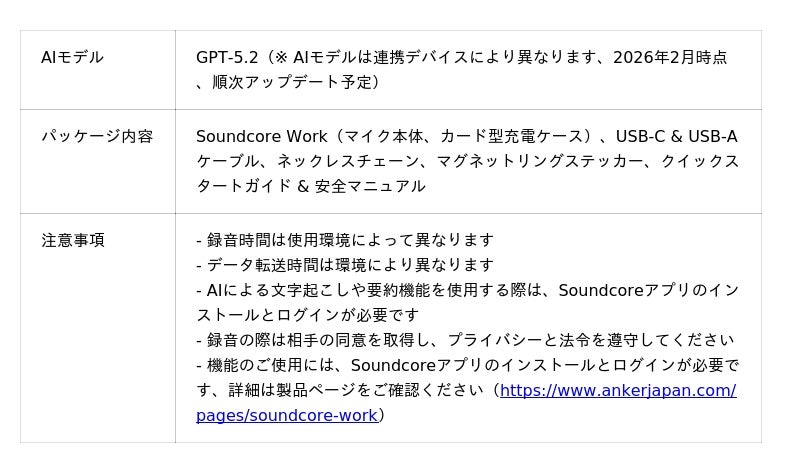The image size is (800, 473).
Task: Click the "パッケージ内容" row label
Action: point(97,136)
